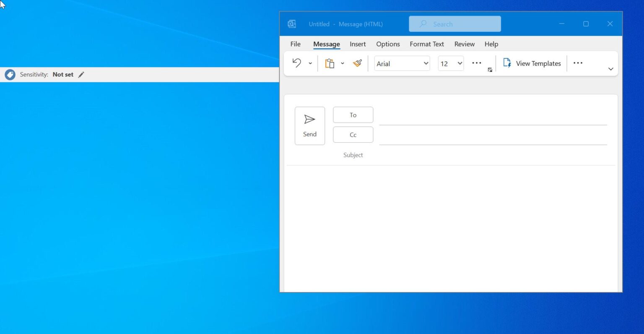Click the To button to pick recipients
The height and width of the screenshot is (334, 644).
click(x=353, y=115)
